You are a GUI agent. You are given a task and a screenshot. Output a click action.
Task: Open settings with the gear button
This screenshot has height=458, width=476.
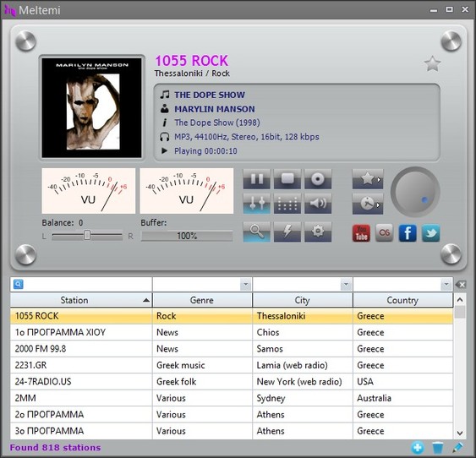pyautogui.click(x=318, y=232)
